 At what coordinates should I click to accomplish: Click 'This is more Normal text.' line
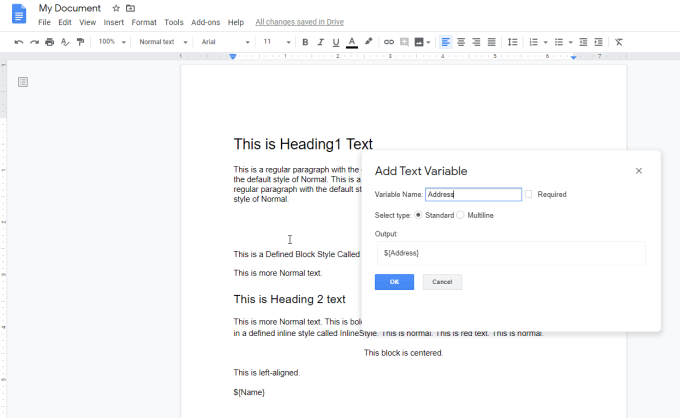click(278, 273)
